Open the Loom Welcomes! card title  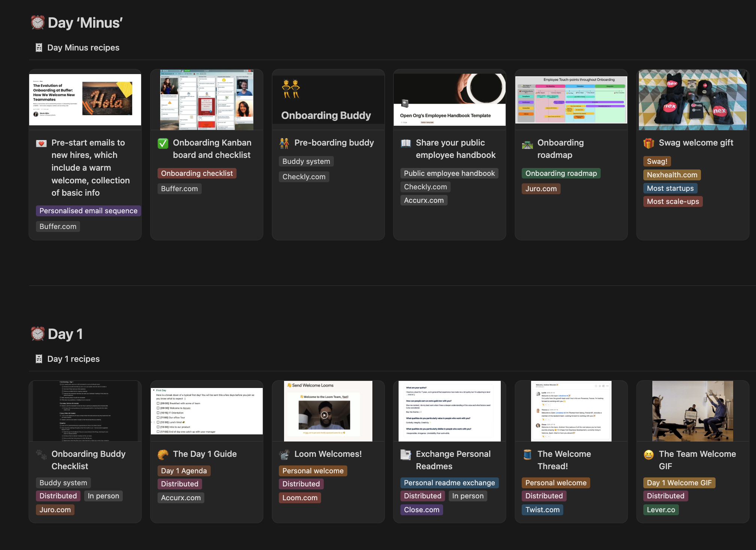[328, 454]
